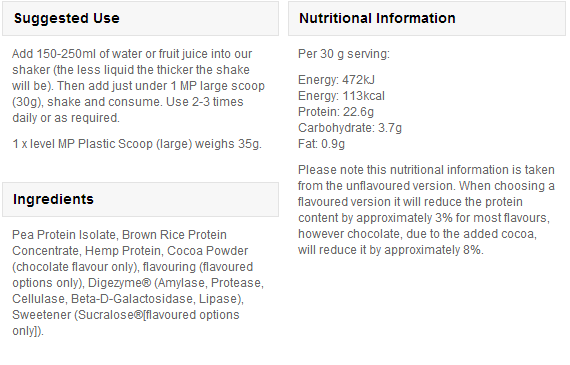This screenshot has height=365, width=570.
Task: Click the 'Per 30 g serving:' text
Action: pos(344,54)
